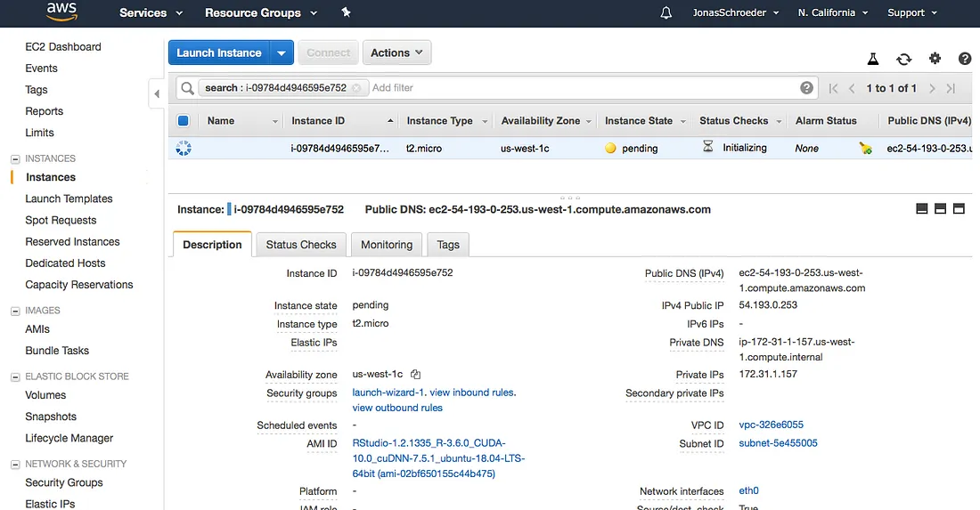Go to the last results page
980x510 pixels.
click(951, 89)
